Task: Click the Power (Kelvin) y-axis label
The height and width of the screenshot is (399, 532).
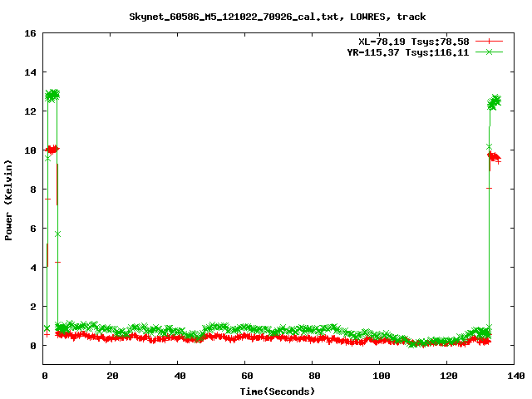Action: [8, 200]
